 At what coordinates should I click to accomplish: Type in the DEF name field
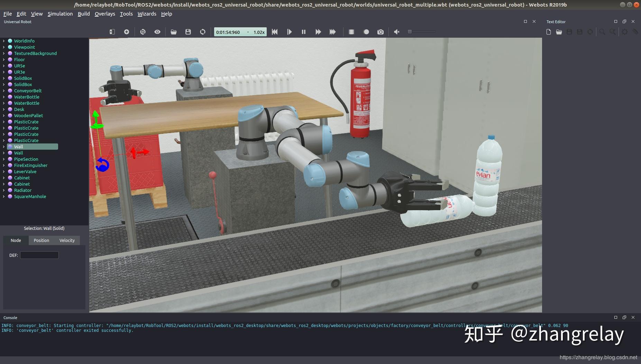[x=39, y=255]
